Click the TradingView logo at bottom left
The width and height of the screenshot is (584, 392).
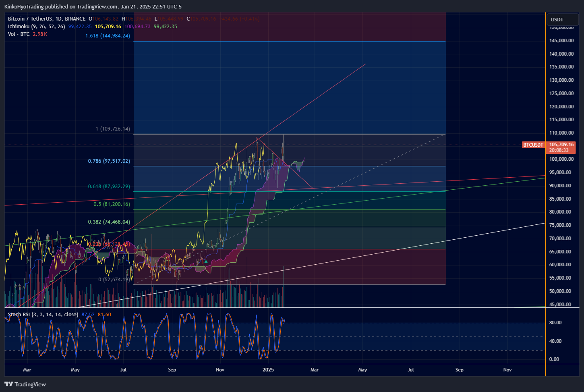[x=25, y=384]
